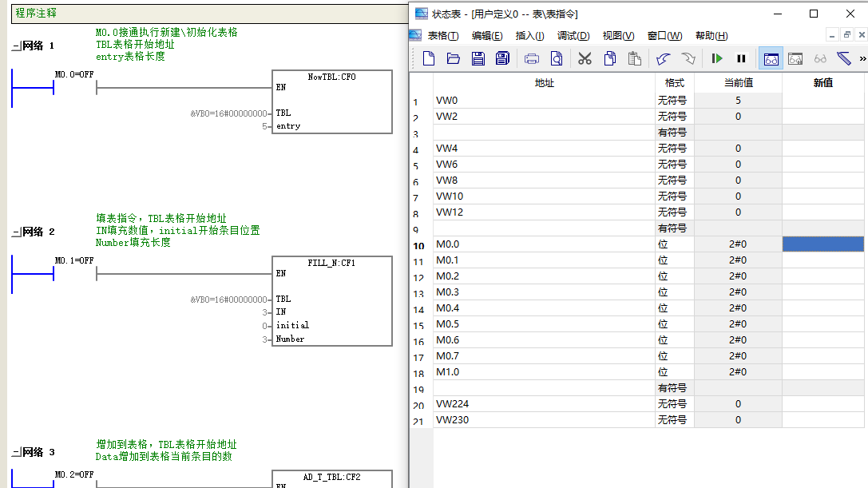
Task: Open the 视图(V) menu
Action: (x=618, y=36)
